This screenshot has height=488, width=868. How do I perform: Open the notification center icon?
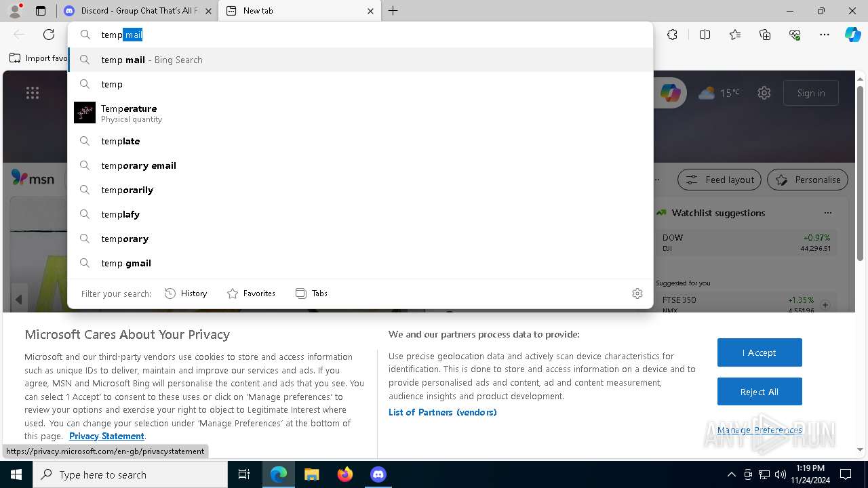[x=846, y=474]
